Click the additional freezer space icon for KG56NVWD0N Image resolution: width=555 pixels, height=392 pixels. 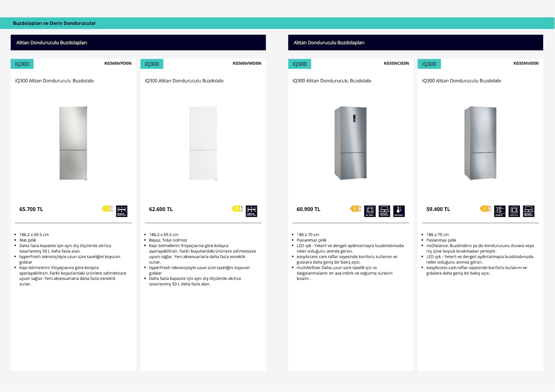[251, 211]
